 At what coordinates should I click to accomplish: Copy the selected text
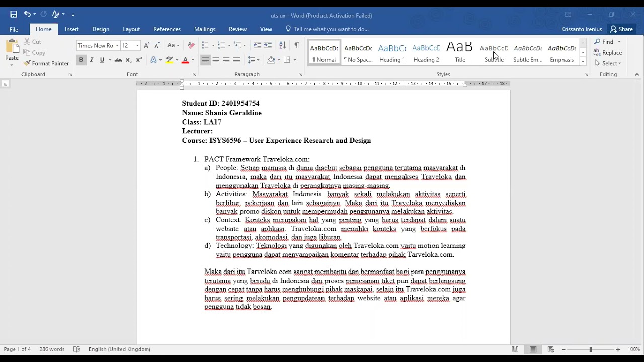tap(34, 53)
